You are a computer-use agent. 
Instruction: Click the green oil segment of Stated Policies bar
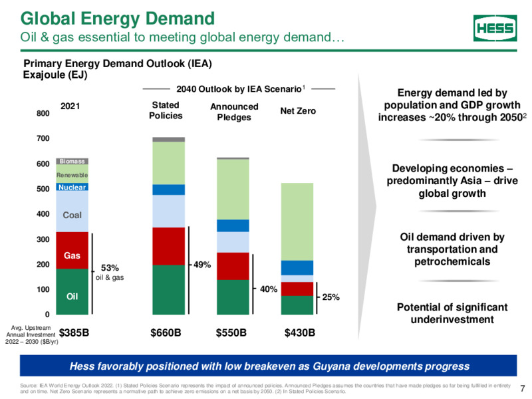point(169,290)
